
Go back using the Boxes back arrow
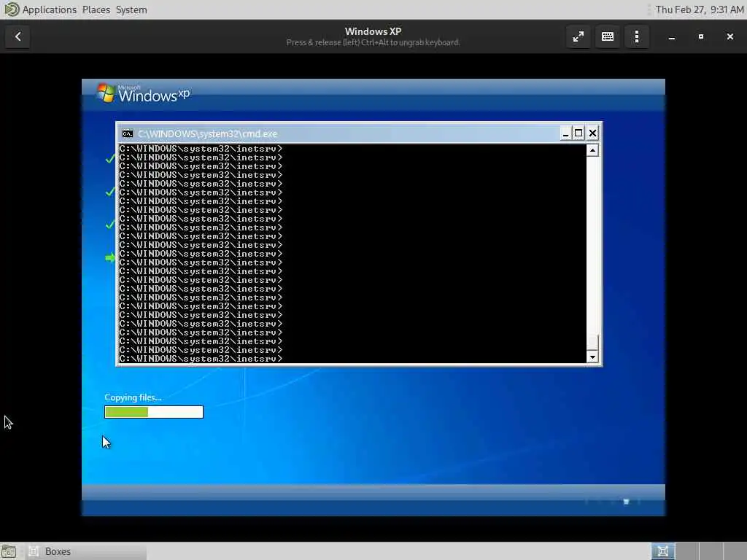pyautogui.click(x=18, y=36)
